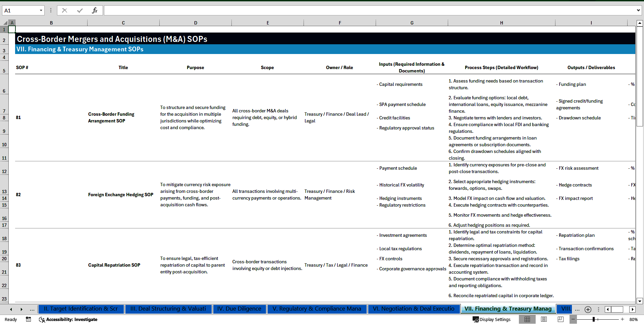Click the macro record icon near Ready
Image resolution: width=644 pixels, height=324 pixels.
click(x=29, y=319)
